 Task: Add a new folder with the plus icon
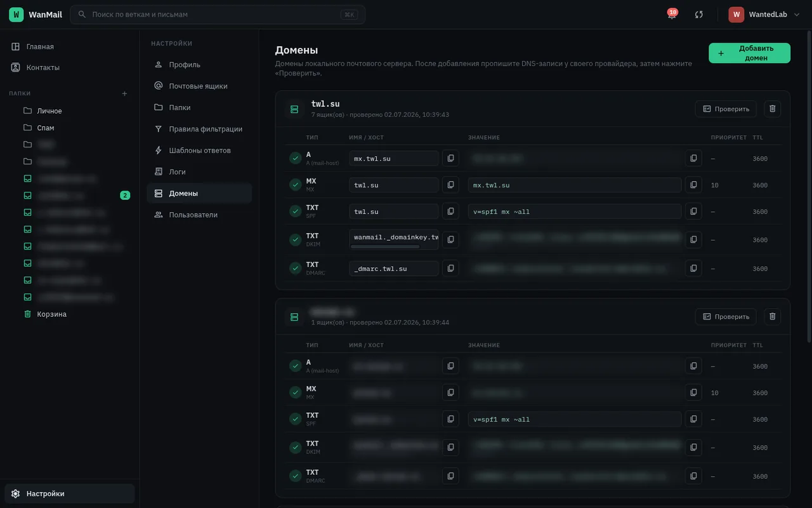point(124,93)
